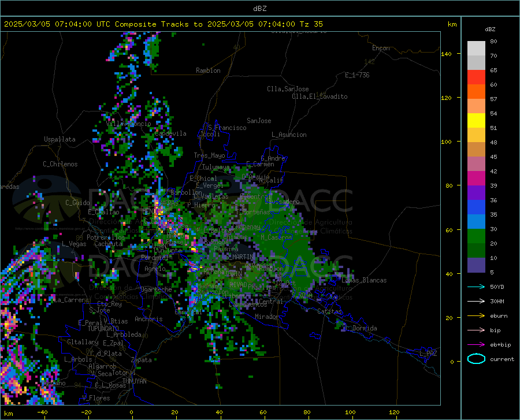The height and width of the screenshot is (420, 520).
Task: Click the dBZ title at top
Action: 259,9
